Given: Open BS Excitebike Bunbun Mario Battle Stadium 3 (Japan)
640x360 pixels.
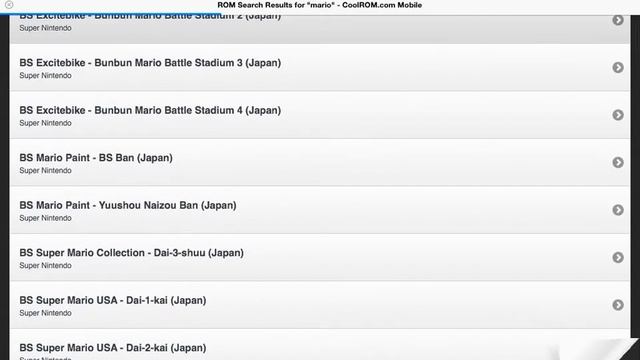Looking at the screenshot, I should pyautogui.click(x=320, y=68).
